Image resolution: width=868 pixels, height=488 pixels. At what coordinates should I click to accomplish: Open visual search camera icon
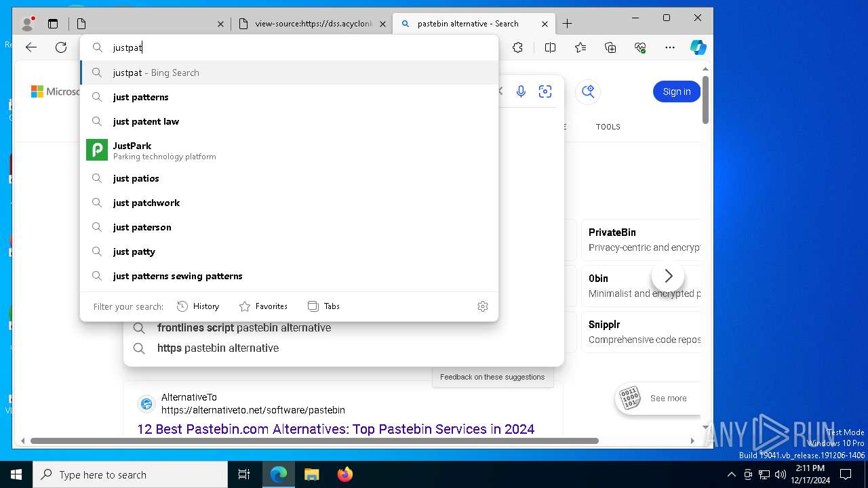pos(545,91)
